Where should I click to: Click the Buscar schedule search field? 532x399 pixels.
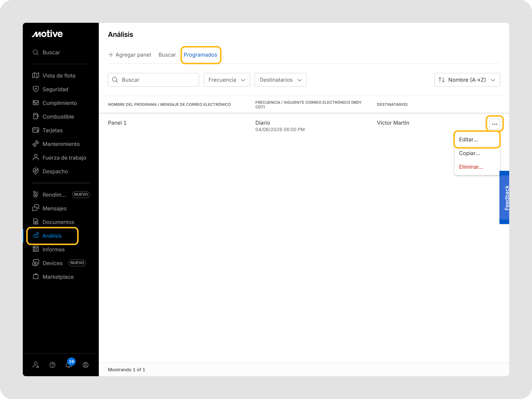tap(154, 80)
